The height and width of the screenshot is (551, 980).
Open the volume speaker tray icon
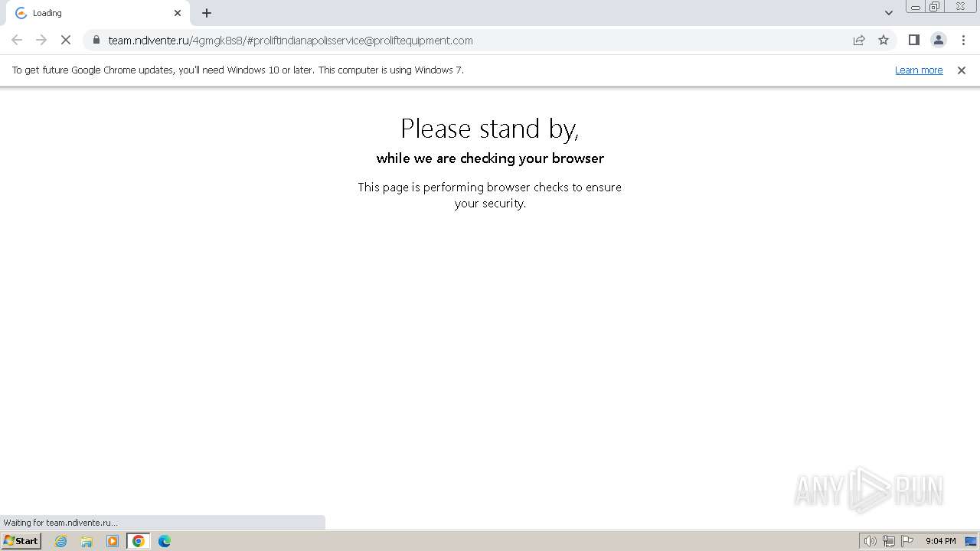pyautogui.click(x=870, y=541)
